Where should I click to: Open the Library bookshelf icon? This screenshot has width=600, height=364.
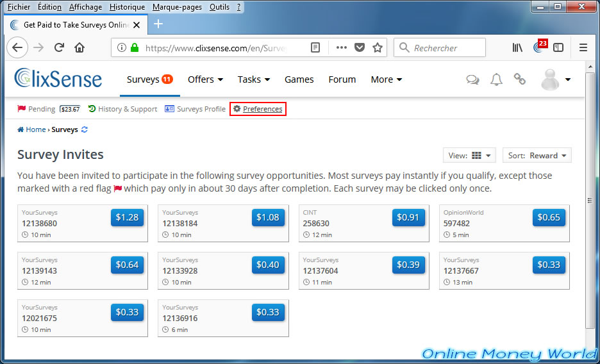coord(517,47)
